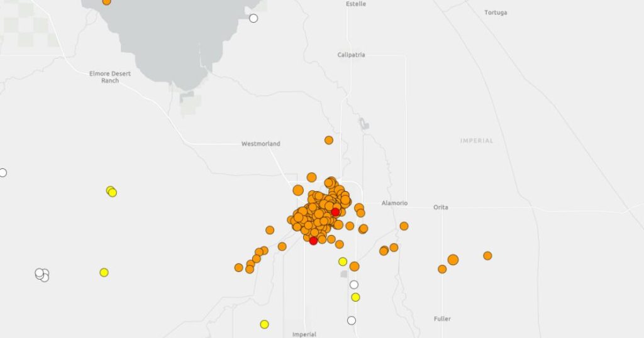
Task: Select the orange marker directly below Alamorio label
Action: click(x=404, y=226)
